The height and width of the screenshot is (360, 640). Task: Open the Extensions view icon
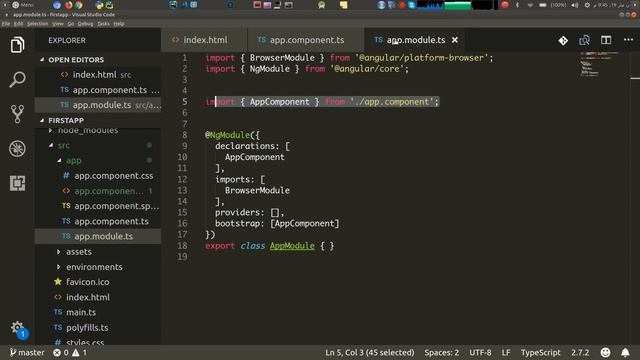click(17, 183)
